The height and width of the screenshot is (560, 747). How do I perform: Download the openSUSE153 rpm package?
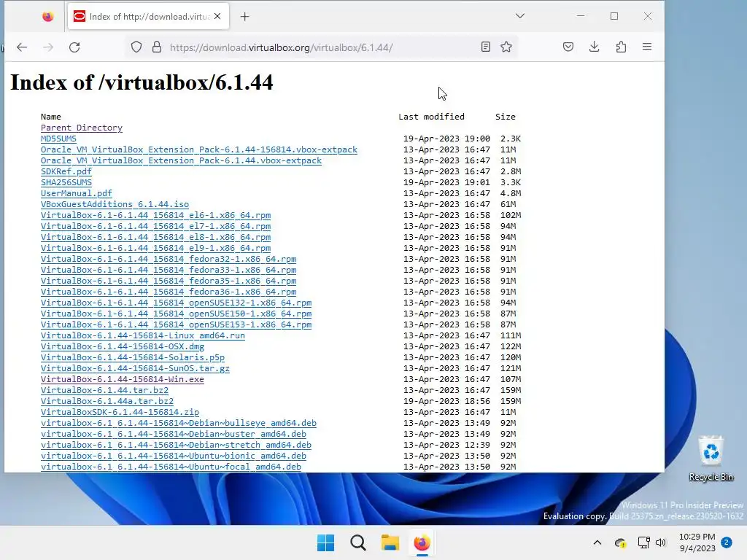tap(177, 324)
